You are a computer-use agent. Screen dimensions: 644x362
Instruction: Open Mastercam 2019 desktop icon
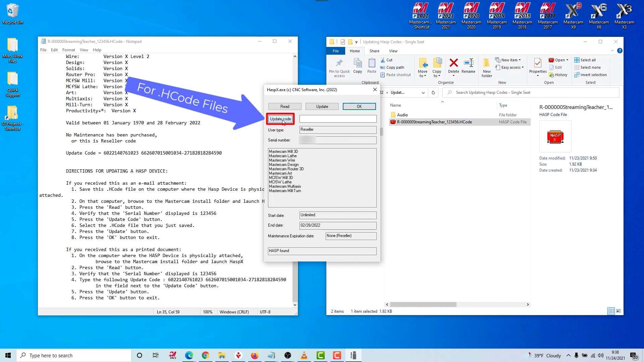(x=497, y=16)
